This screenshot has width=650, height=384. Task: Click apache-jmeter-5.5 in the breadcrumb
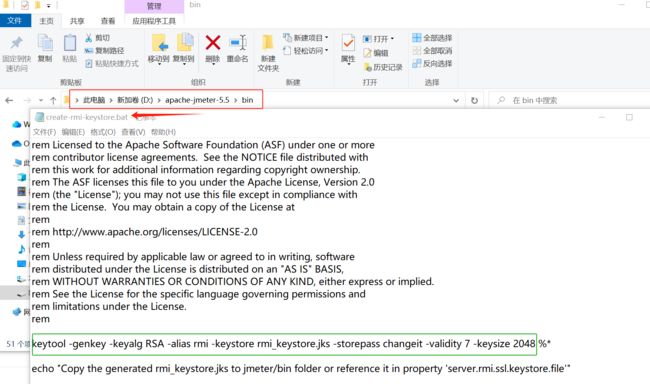[x=197, y=100]
